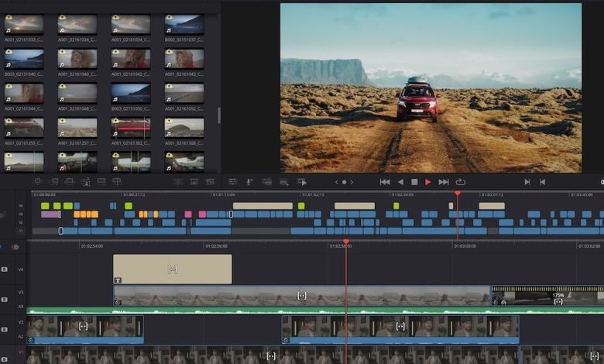Jump to the last frame using the skip-forward icon
This screenshot has height=364, width=604.
pos(444,182)
